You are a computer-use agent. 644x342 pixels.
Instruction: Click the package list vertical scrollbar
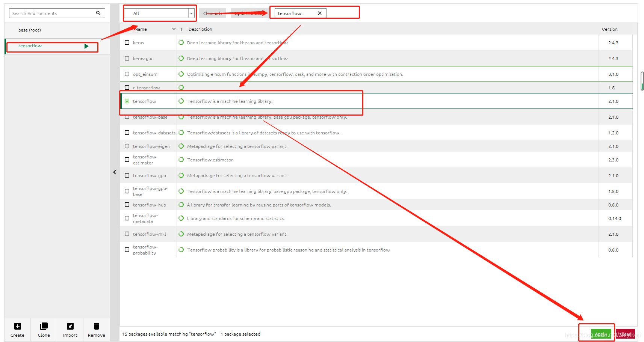642,81
